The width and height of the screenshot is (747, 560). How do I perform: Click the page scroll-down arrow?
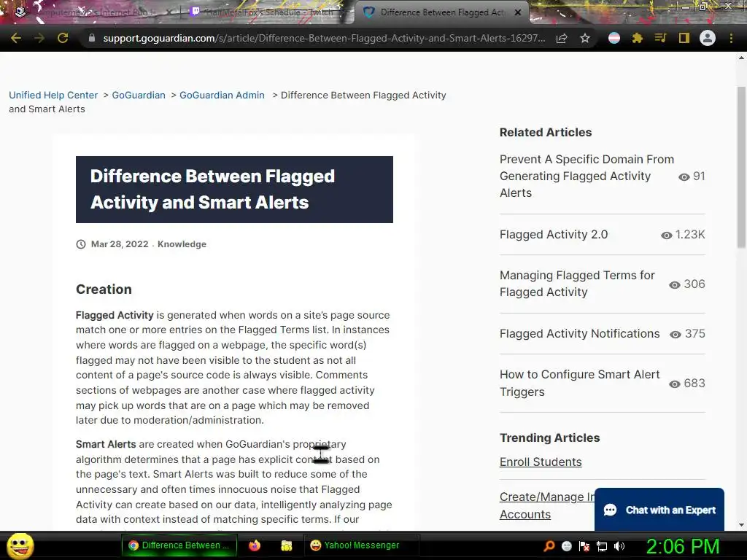pyautogui.click(x=741, y=525)
